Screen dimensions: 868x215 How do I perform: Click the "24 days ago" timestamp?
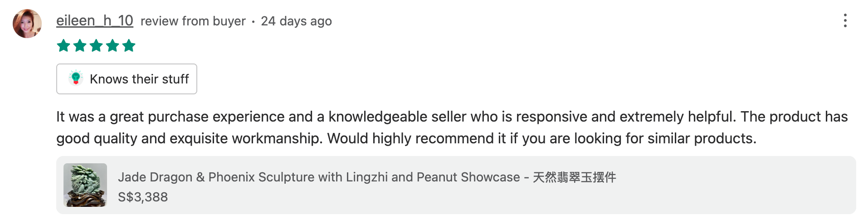[x=296, y=21]
